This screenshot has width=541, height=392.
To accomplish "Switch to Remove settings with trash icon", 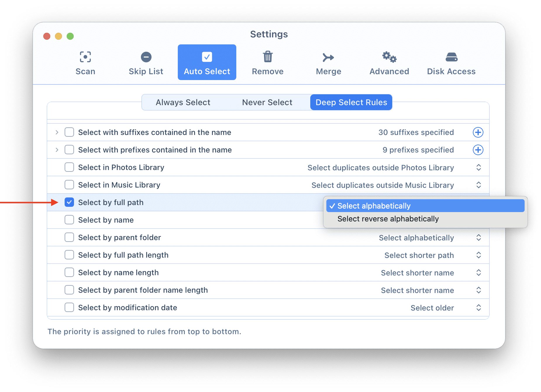I will click(268, 63).
